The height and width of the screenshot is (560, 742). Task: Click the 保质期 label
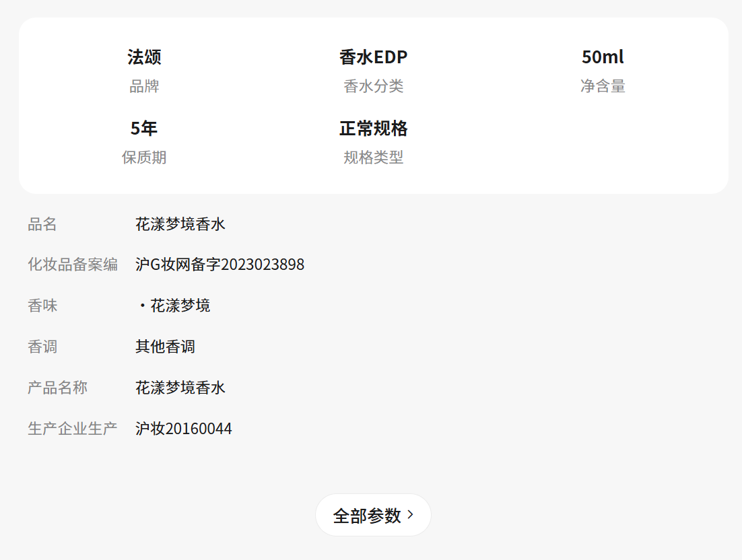click(x=144, y=157)
